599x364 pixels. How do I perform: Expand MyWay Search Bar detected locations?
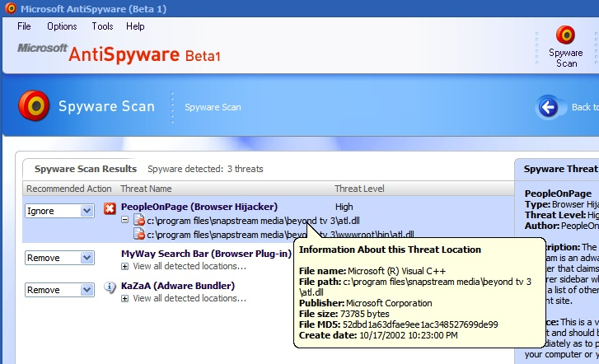(124, 266)
